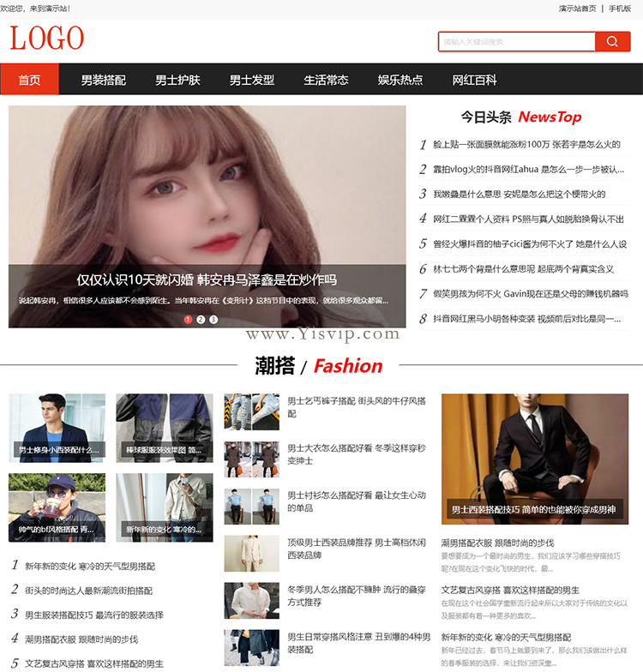
Task: Switch to carousel slide 2
Action: pos(201,320)
